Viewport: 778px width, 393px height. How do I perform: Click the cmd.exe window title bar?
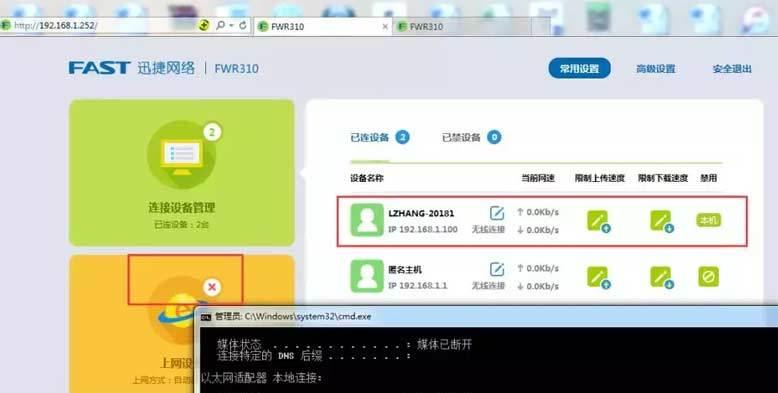pos(486,316)
